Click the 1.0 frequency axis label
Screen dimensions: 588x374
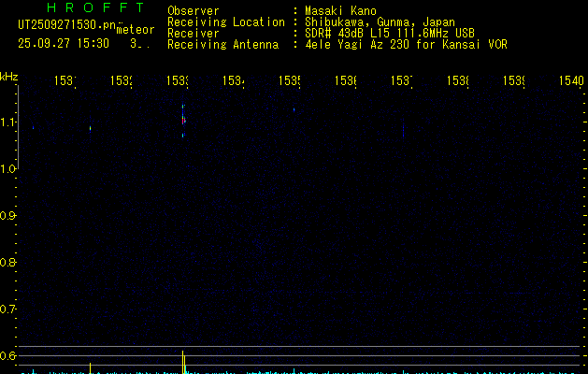click(7, 169)
